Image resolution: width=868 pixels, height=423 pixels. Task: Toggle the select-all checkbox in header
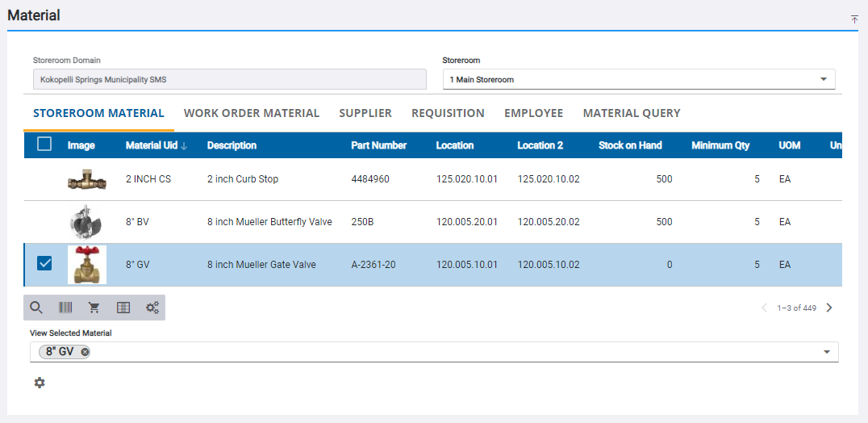[x=44, y=144]
